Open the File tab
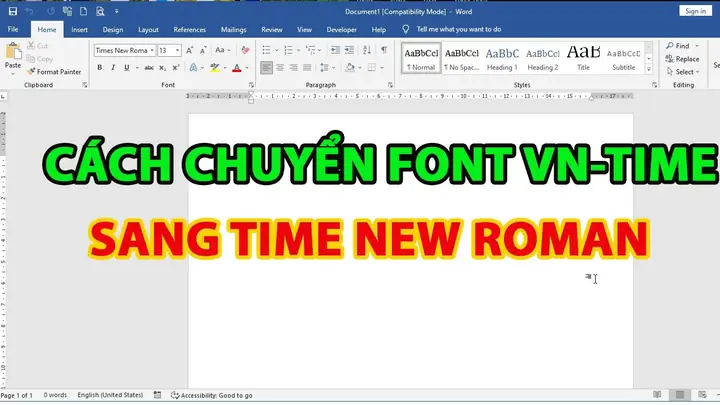 click(13, 29)
